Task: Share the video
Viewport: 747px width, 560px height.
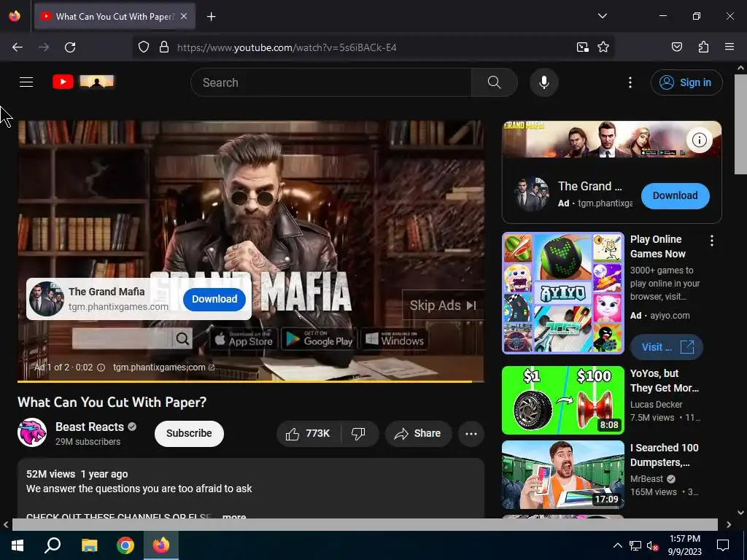Action: pos(418,433)
